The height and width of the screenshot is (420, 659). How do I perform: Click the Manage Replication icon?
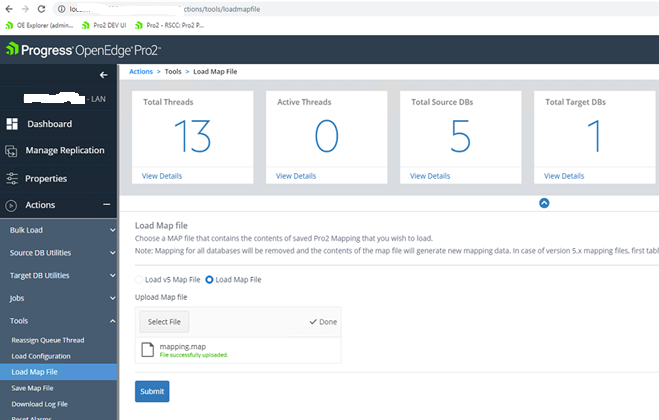tap(12, 151)
